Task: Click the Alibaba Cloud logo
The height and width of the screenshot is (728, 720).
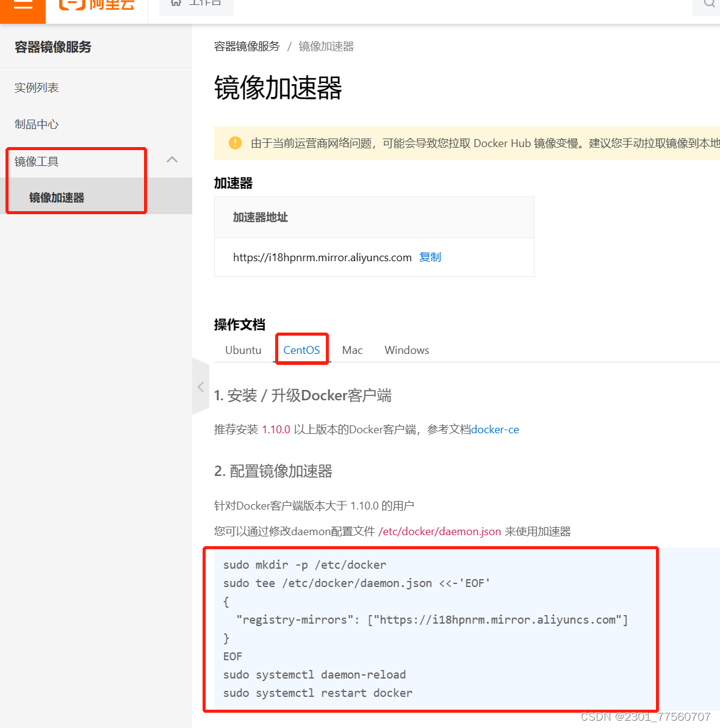Action: tap(96, 5)
